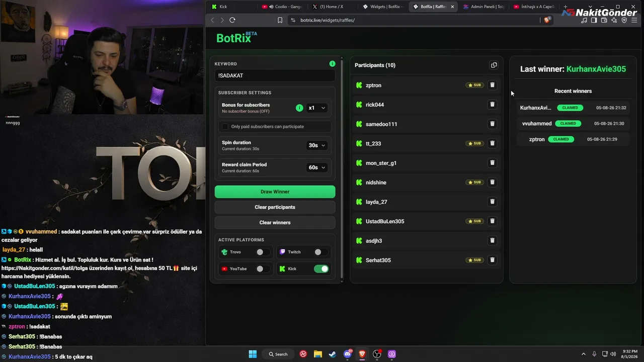Screen dimensions: 644x362
Task: Click the subscriber bonus info icon
Action: (x=299, y=108)
